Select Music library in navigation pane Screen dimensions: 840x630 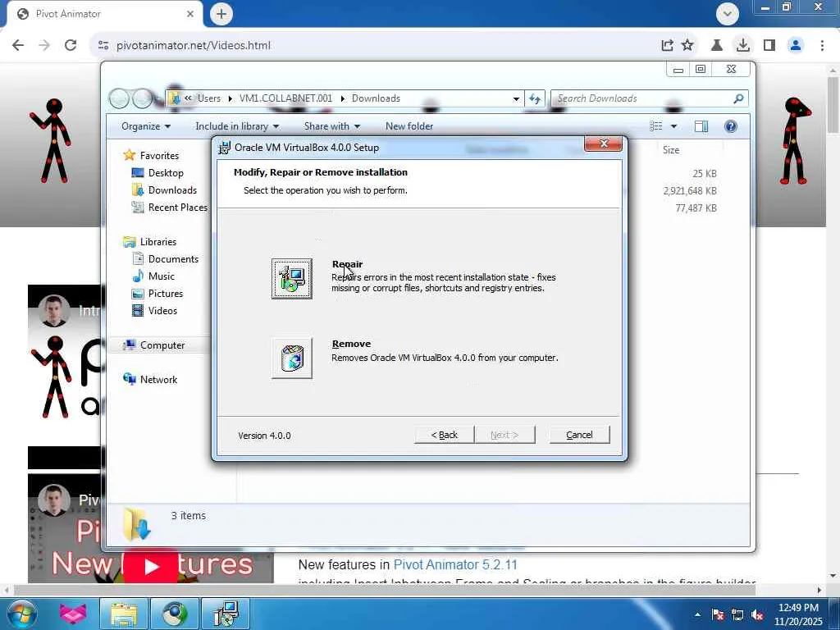coord(161,276)
